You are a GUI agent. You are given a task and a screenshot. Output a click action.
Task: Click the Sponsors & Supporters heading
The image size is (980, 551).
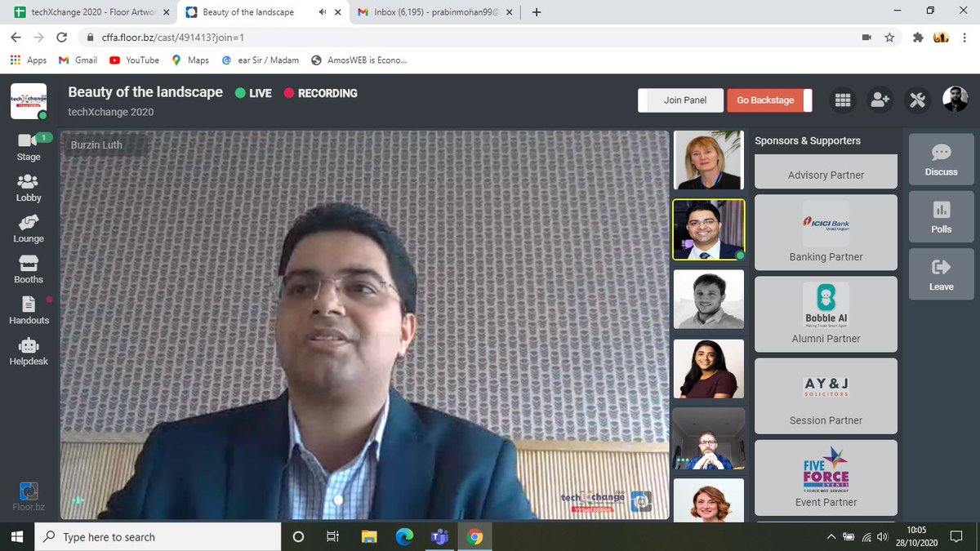807,140
